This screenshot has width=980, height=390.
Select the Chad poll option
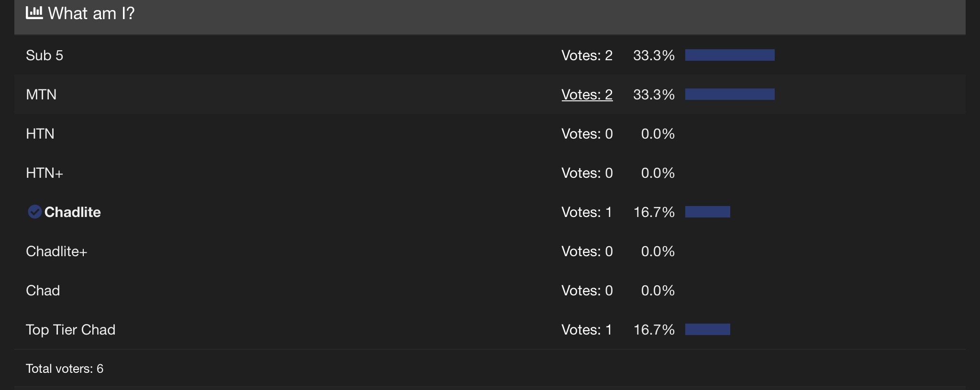pyautogui.click(x=43, y=291)
